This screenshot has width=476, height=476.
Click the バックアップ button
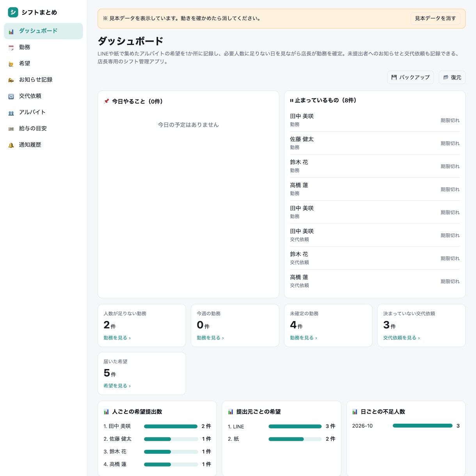(x=410, y=77)
